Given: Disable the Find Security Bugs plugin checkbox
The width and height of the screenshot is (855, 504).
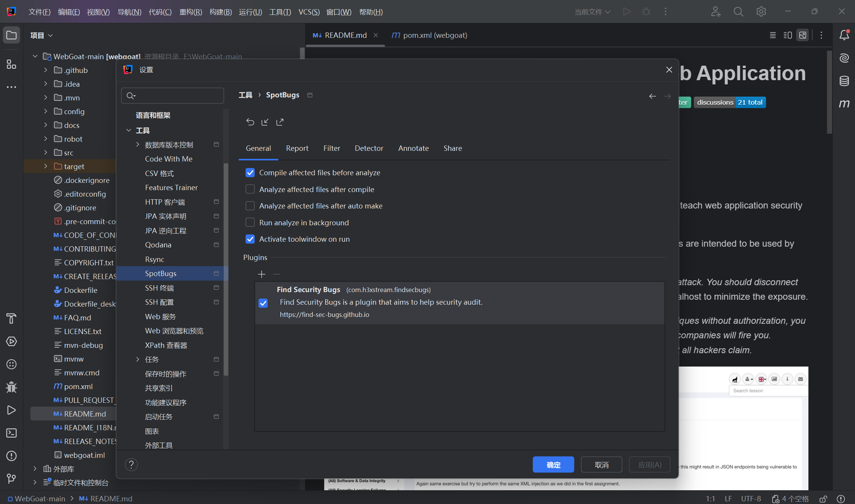Looking at the screenshot, I should [x=263, y=303].
